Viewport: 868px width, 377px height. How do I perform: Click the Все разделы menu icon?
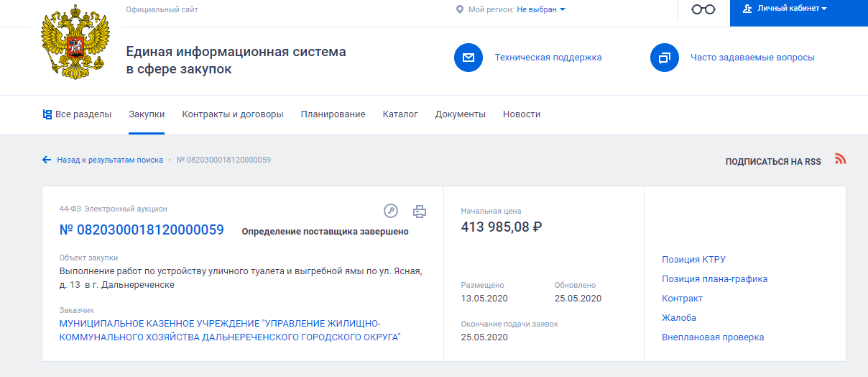(x=47, y=114)
